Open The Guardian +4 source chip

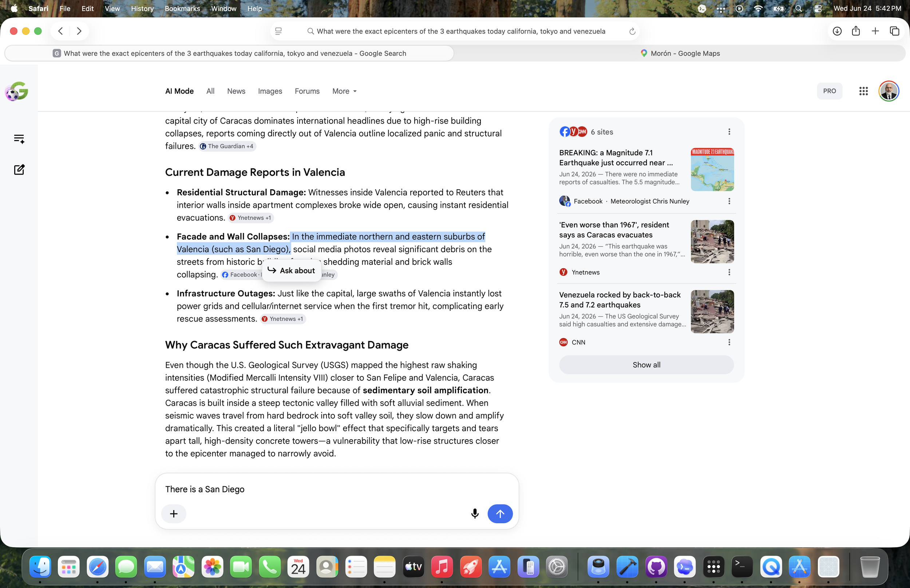[227, 146]
